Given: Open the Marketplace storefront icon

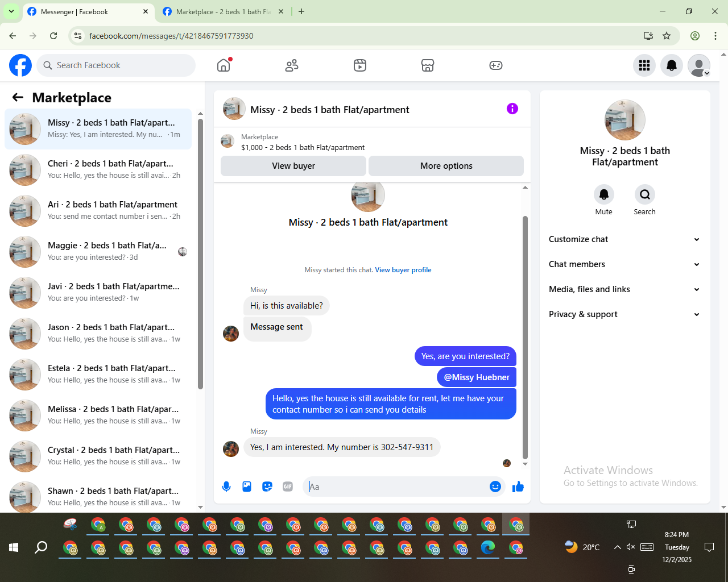Looking at the screenshot, I should click(428, 65).
